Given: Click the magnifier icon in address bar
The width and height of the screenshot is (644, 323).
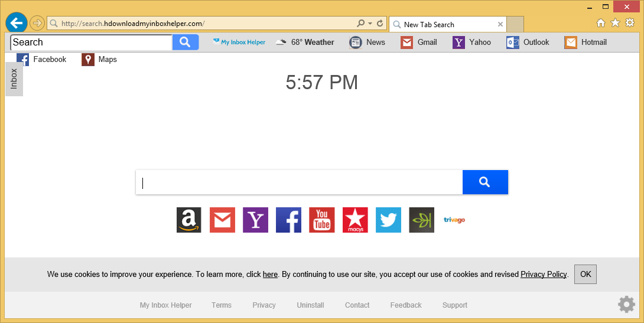Looking at the screenshot, I should (x=361, y=24).
